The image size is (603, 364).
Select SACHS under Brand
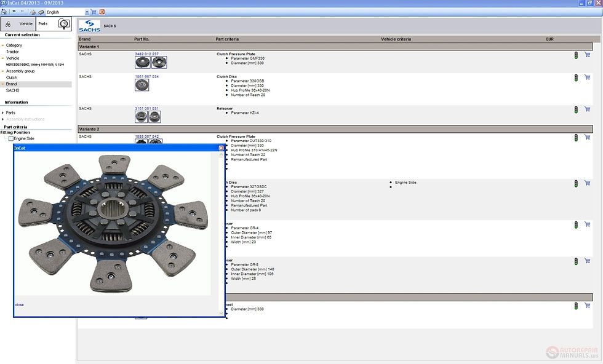(x=13, y=91)
